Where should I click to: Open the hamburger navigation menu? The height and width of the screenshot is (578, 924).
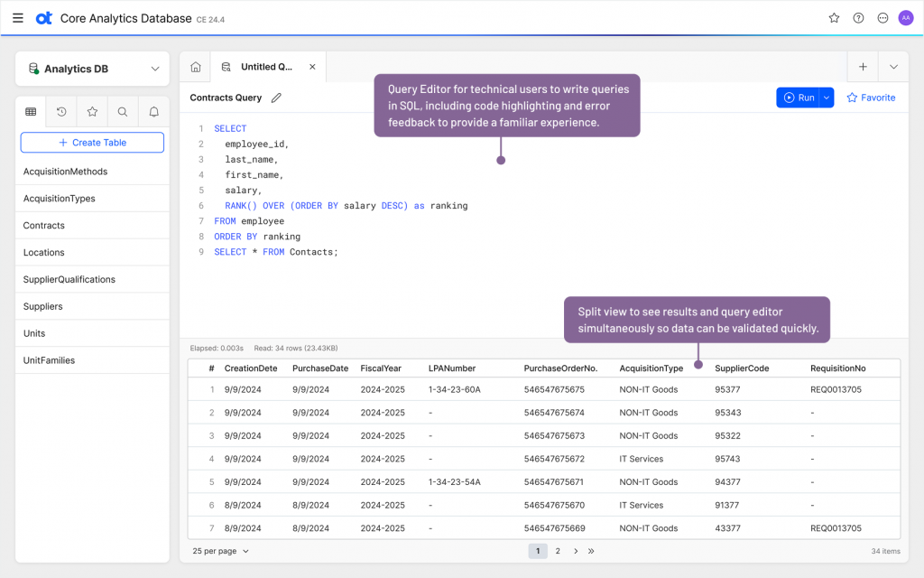click(x=18, y=18)
